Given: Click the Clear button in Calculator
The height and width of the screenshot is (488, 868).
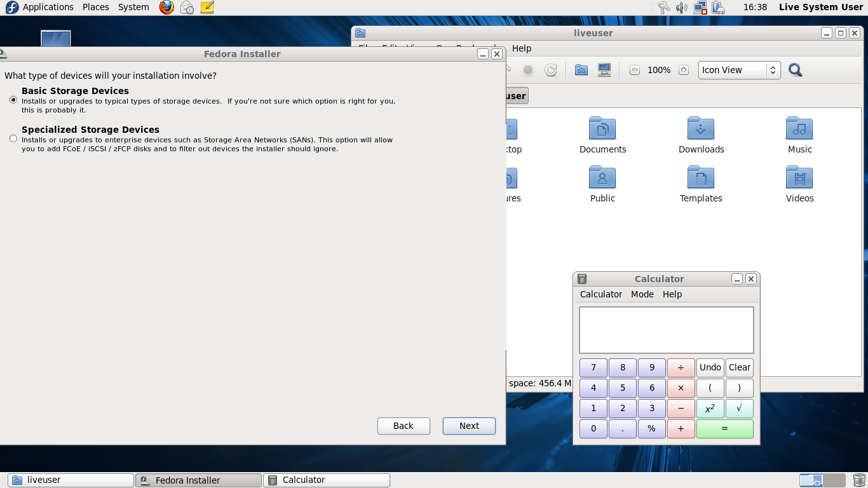Looking at the screenshot, I should point(740,367).
